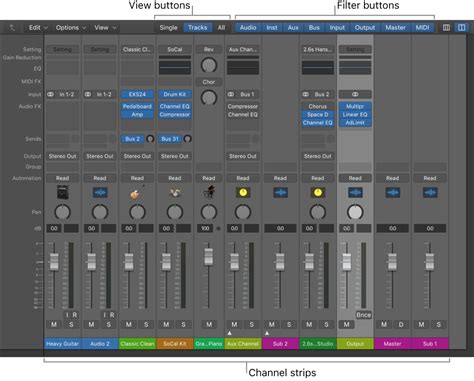Screen dimensions: 474x381
Task: Click the Aux Channel yellow knob icon
Action: [x=243, y=192]
